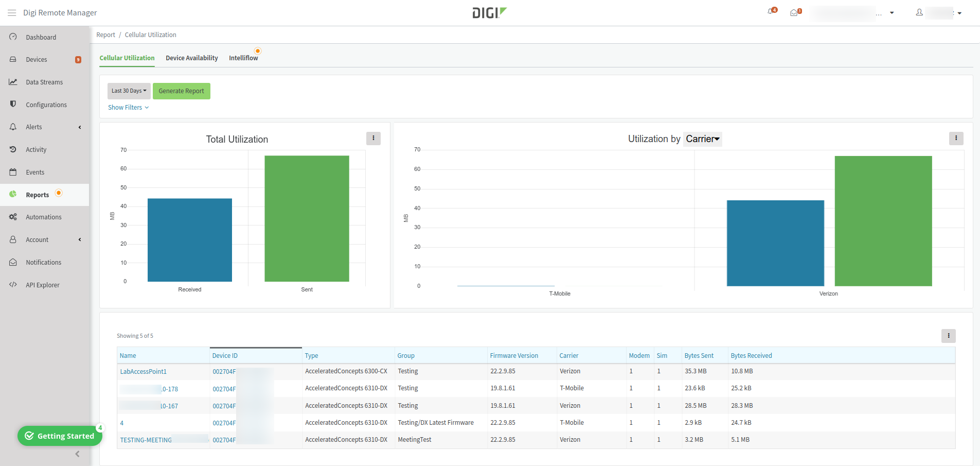The image size is (980, 466).
Task: Click the 35.3 MB bytes sent cell
Action: [696, 371]
